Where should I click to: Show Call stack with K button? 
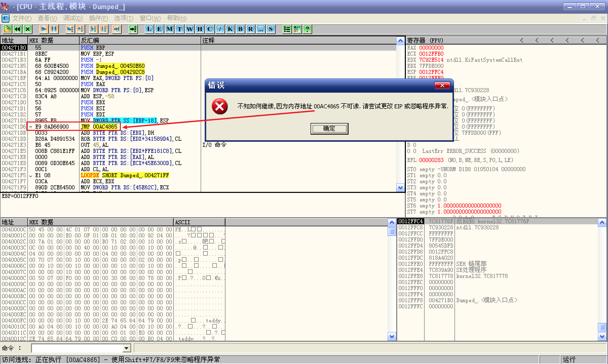tap(230, 29)
